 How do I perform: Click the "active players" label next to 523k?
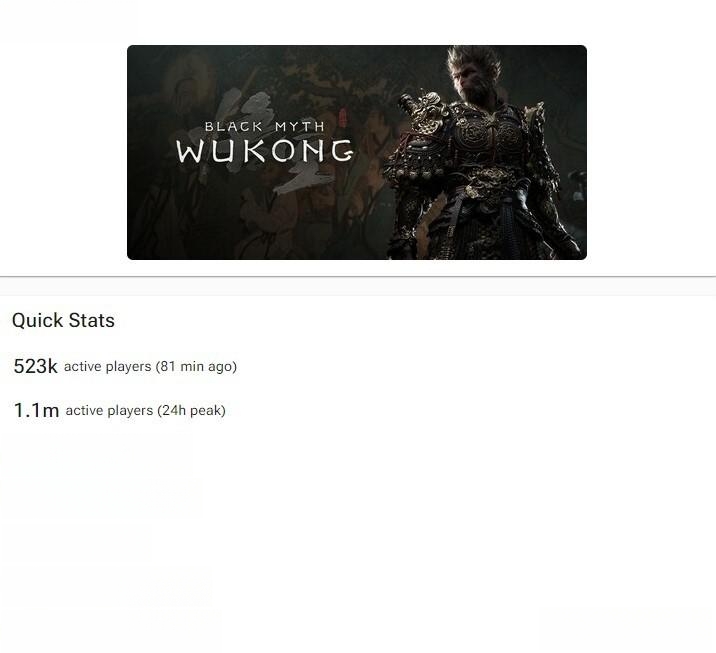coord(108,367)
